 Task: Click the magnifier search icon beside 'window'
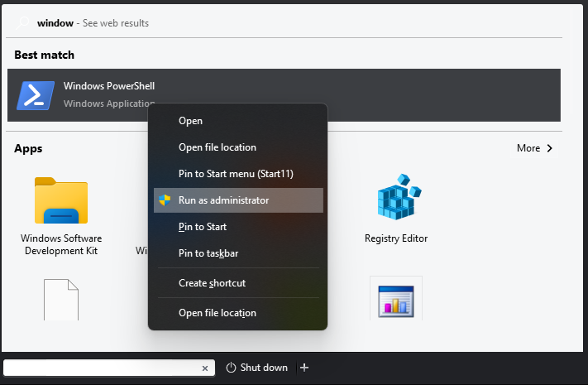coord(22,23)
